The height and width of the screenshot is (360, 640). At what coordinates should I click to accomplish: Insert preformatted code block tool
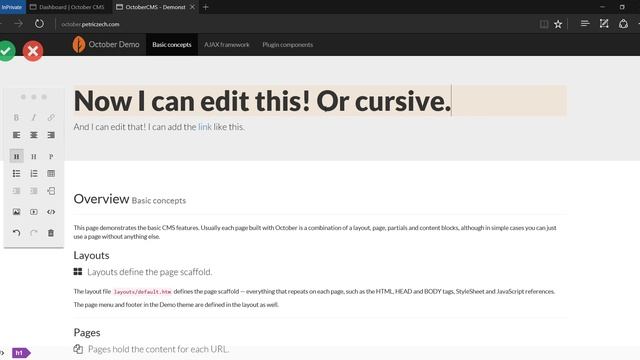coord(51,212)
